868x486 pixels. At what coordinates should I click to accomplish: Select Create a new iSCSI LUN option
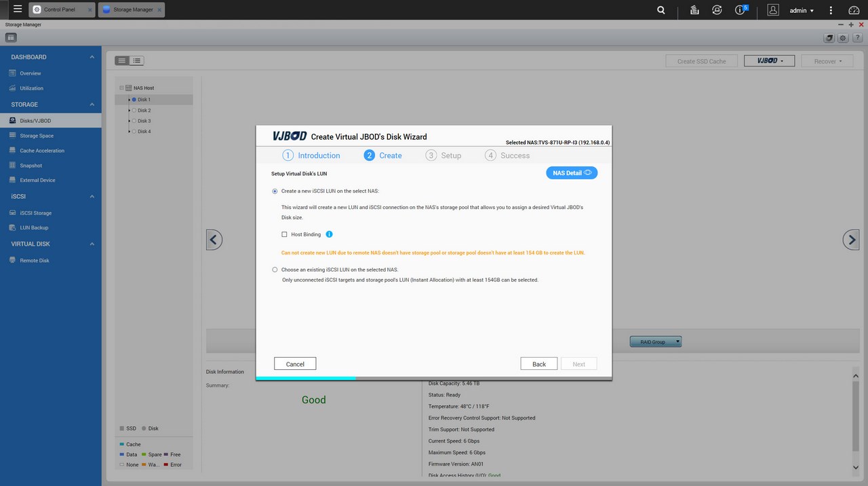click(x=275, y=191)
